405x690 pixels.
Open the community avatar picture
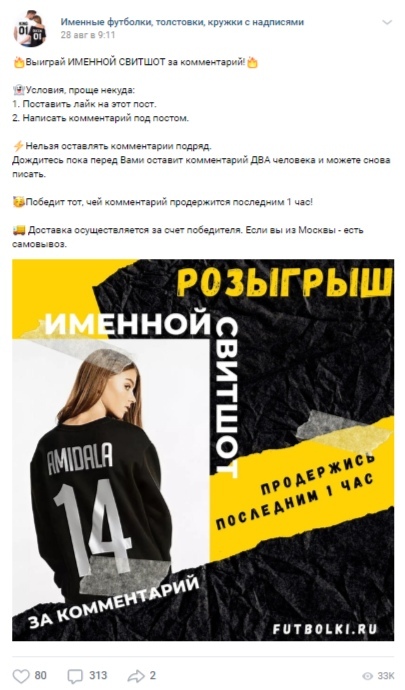click(30, 29)
